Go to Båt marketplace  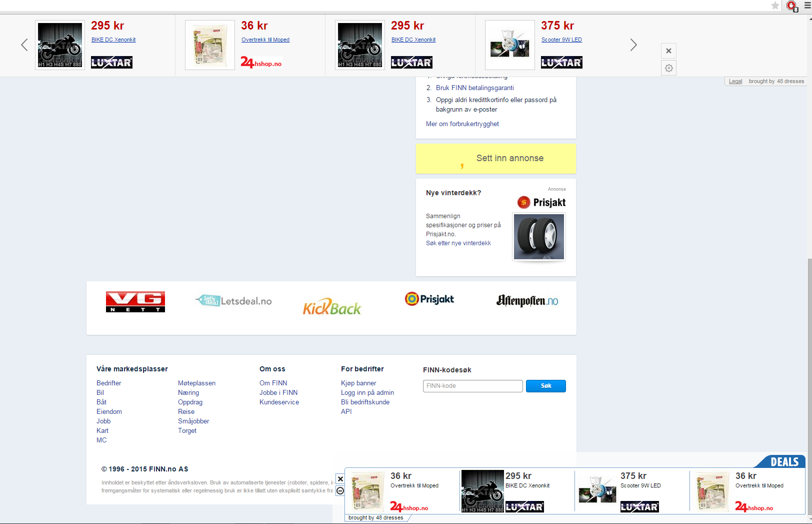click(x=101, y=402)
